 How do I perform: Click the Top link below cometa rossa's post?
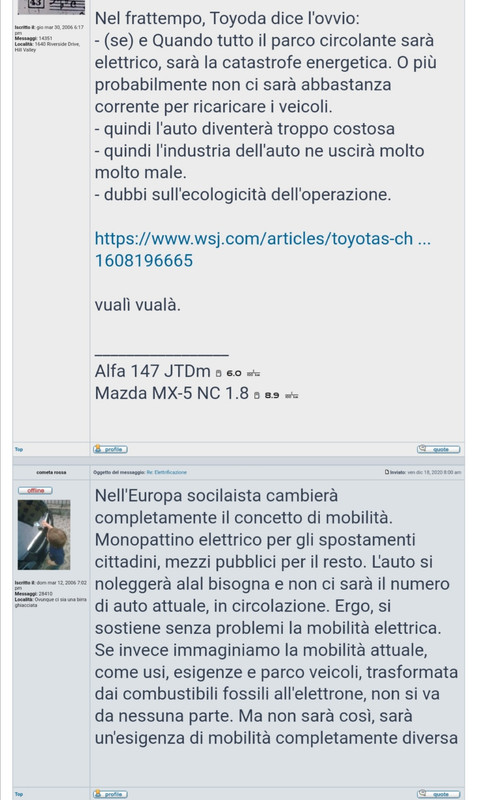pos(19,794)
